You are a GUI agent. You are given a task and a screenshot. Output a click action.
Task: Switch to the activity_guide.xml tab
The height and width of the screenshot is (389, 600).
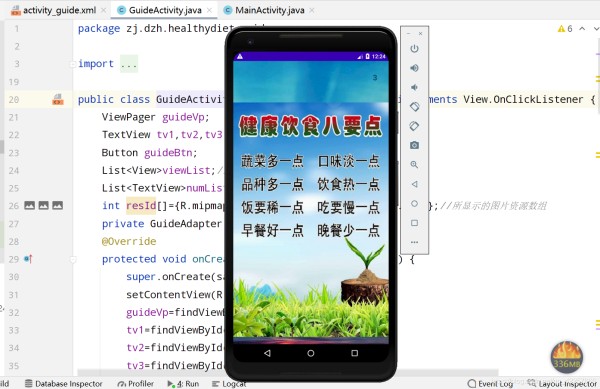click(x=54, y=10)
